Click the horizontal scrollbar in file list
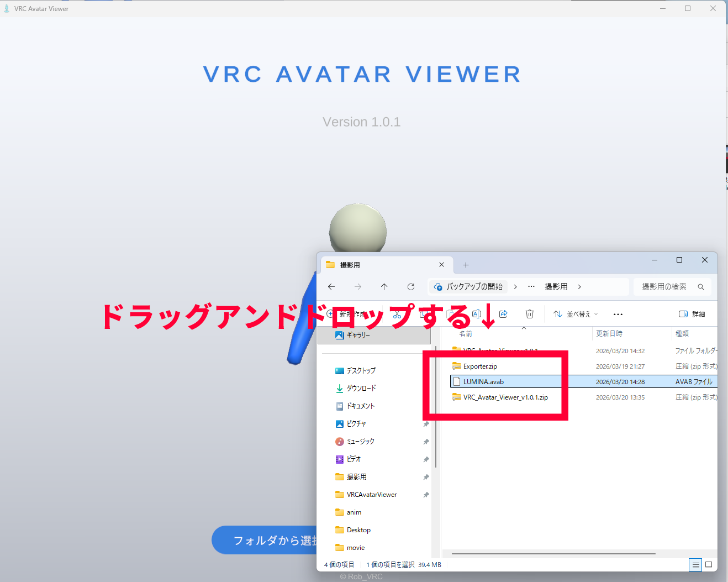 pos(552,553)
